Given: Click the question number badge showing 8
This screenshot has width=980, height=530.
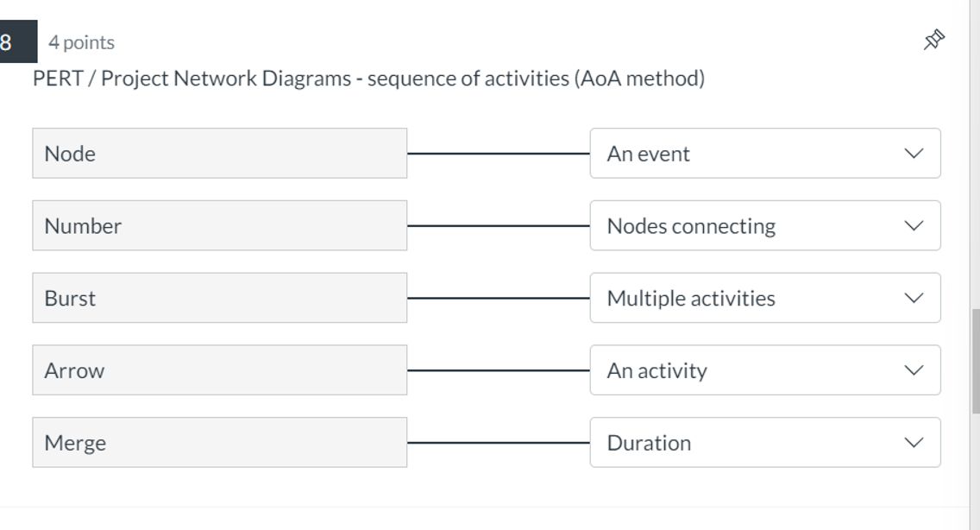Looking at the screenshot, I should (8, 39).
